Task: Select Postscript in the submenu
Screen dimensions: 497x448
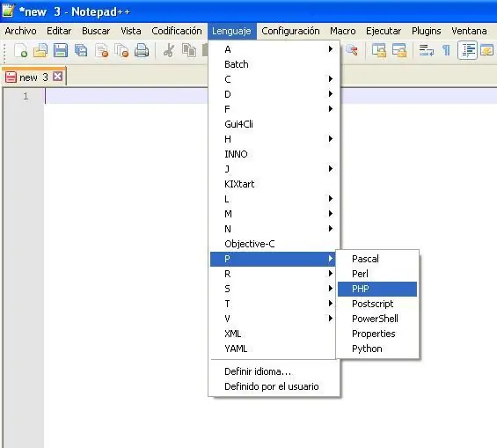Action: pyautogui.click(x=377, y=304)
